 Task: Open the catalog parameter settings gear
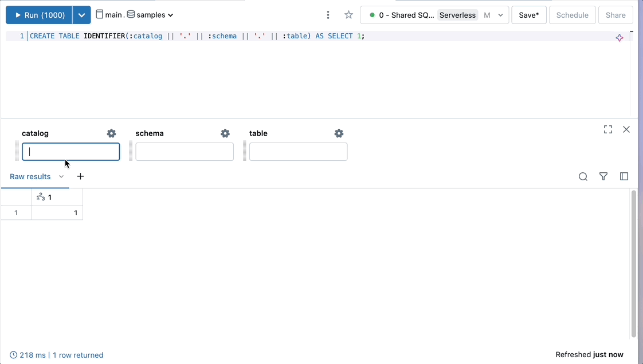tap(111, 133)
